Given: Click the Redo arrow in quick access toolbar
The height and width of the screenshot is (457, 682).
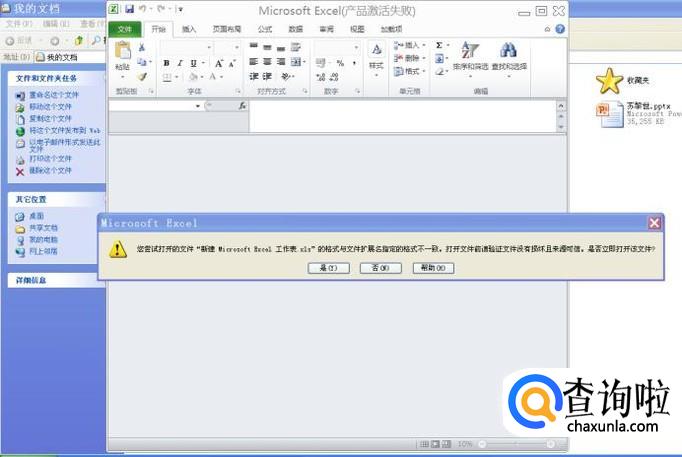Looking at the screenshot, I should pos(161,9).
